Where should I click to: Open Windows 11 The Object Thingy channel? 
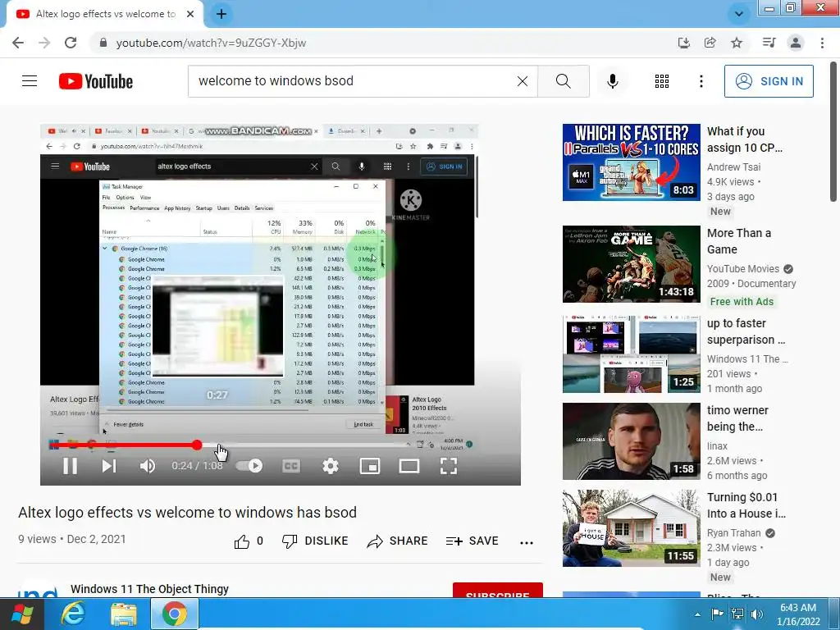(x=149, y=589)
